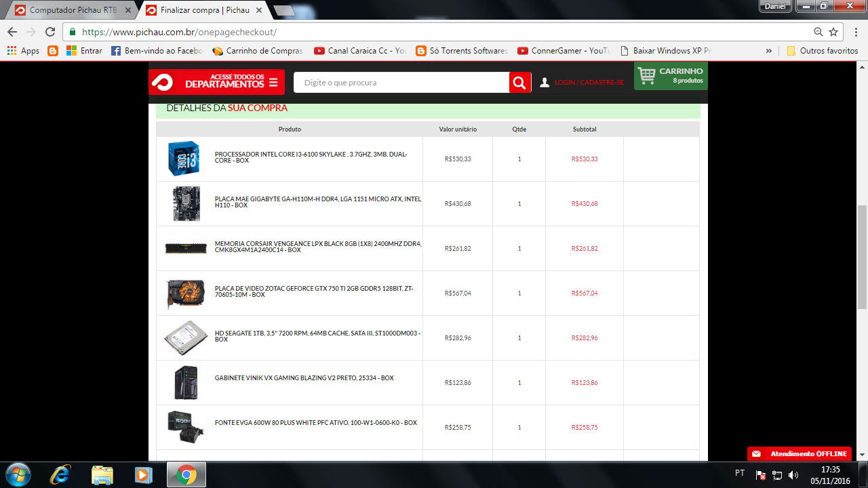Click the envelope icon in Atendimento OFFLINE
The image size is (868, 488).
[757, 454]
